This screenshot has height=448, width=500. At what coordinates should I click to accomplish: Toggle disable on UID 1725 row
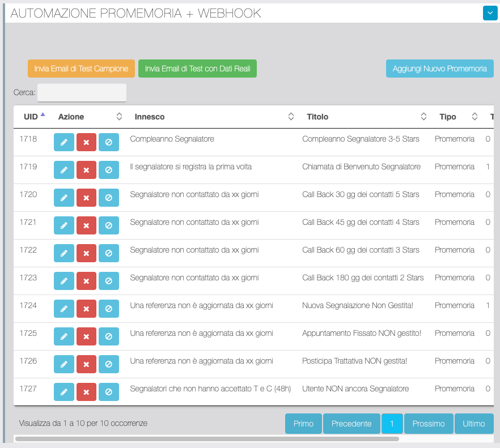pyautogui.click(x=109, y=337)
